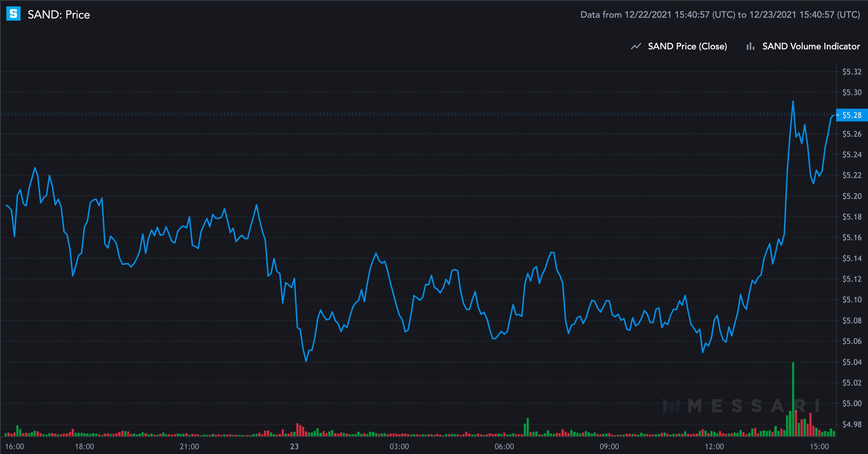The image size is (868, 454).
Task: Toggle the SAND Volume Indicator series
Action: (811, 46)
